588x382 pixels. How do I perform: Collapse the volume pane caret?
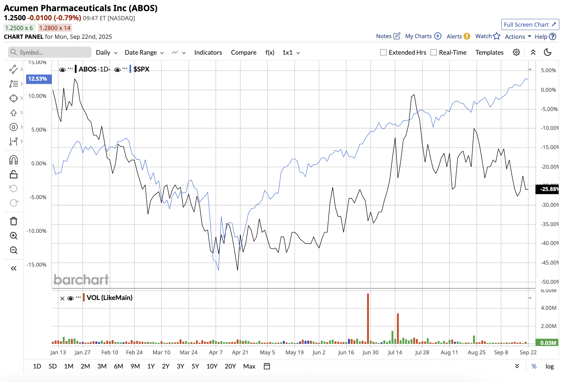pyautogui.click(x=530, y=298)
